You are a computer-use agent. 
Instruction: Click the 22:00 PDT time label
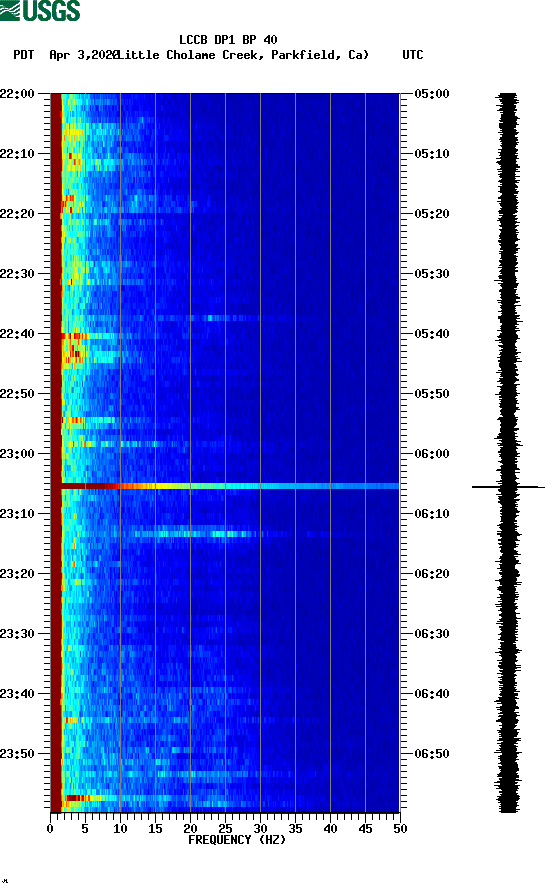pos(17,94)
